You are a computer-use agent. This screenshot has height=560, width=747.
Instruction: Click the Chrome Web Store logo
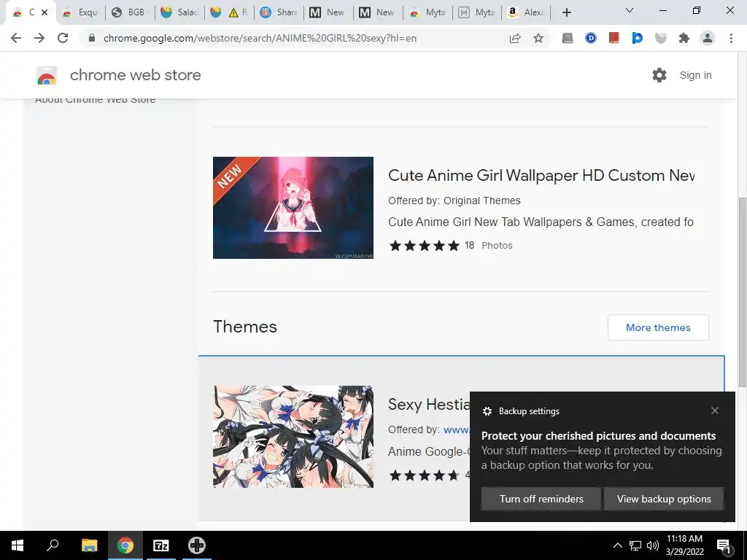[47, 75]
